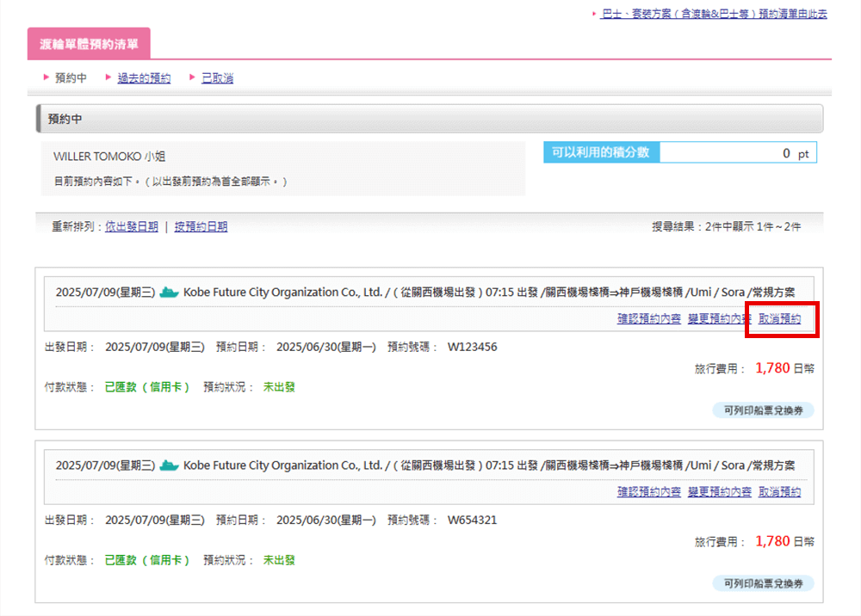Sort reservations by 依出發日期

[132, 226]
